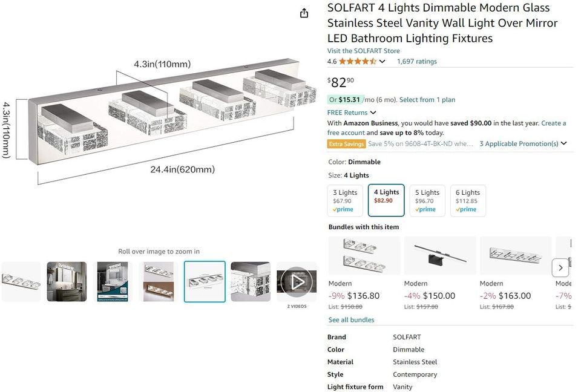View the bathroom mirror scene thumbnail
Viewport: 581px width, 392px height.
tap(67, 282)
